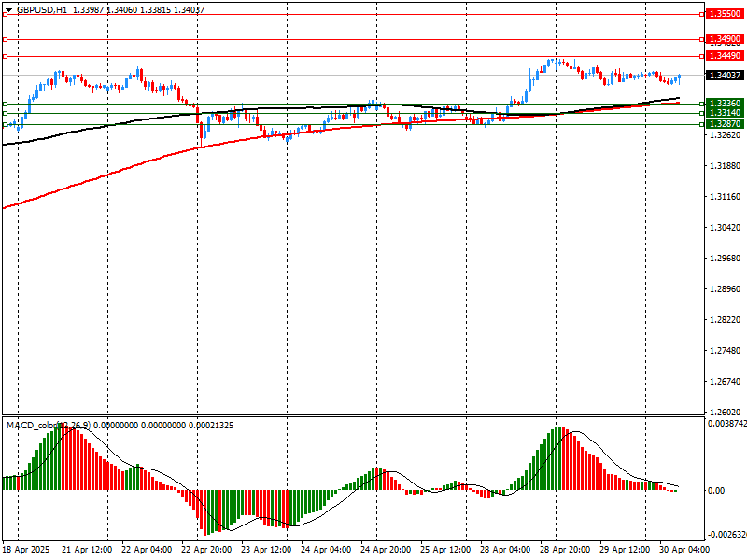Click the current price 1.34037 black label
Viewport: 747px width, 560px height.
coord(725,76)
